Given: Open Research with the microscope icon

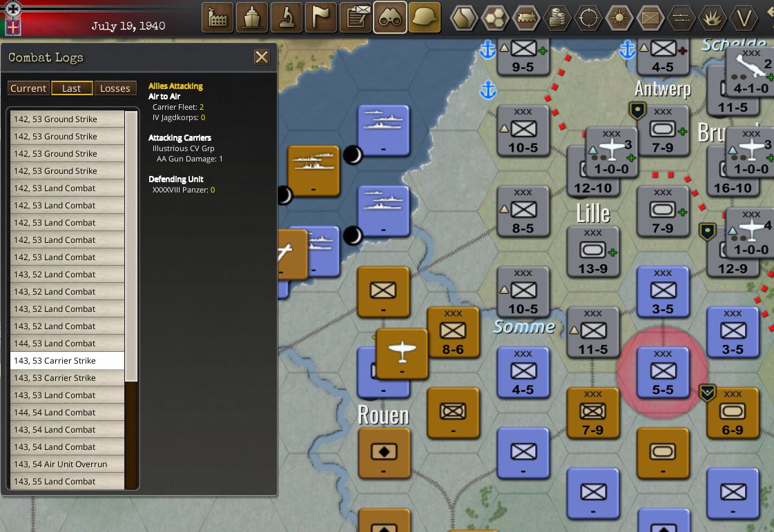Looking at the screenshot, I should (x=287, y=17).
